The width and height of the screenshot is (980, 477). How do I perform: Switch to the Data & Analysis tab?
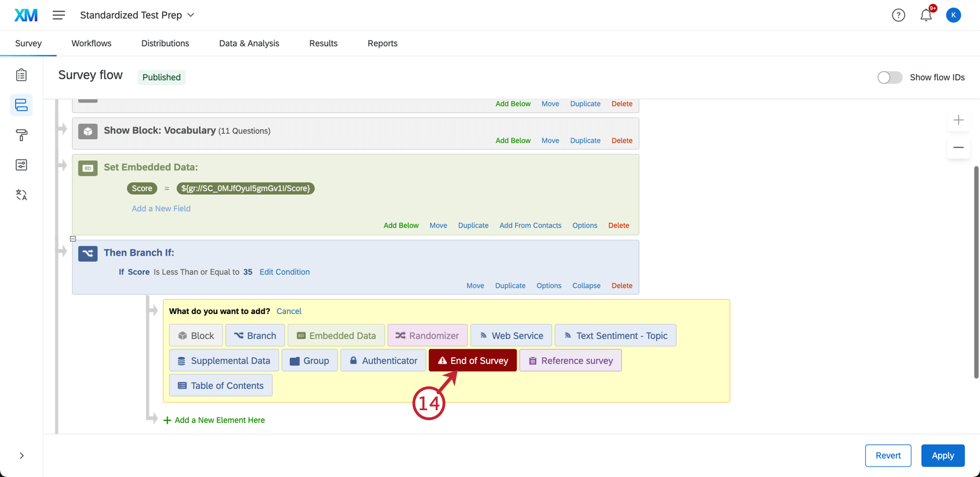(249, 43)
